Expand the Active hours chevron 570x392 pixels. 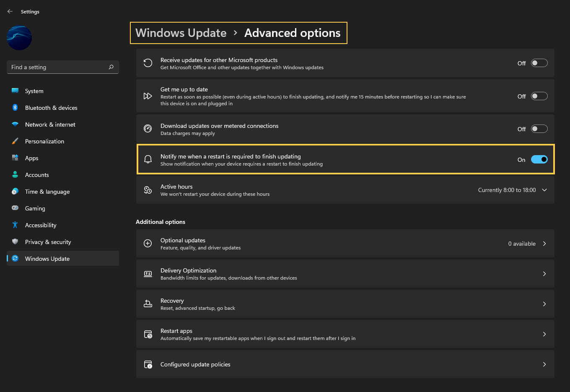pos(544,190)
